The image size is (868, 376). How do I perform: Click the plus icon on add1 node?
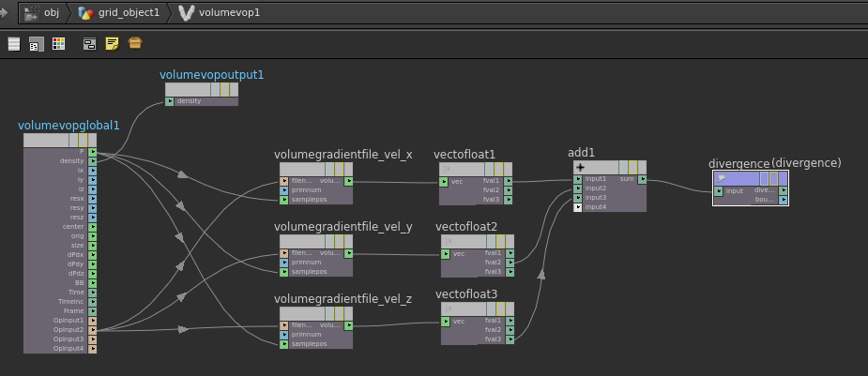(x=580, y=168)
